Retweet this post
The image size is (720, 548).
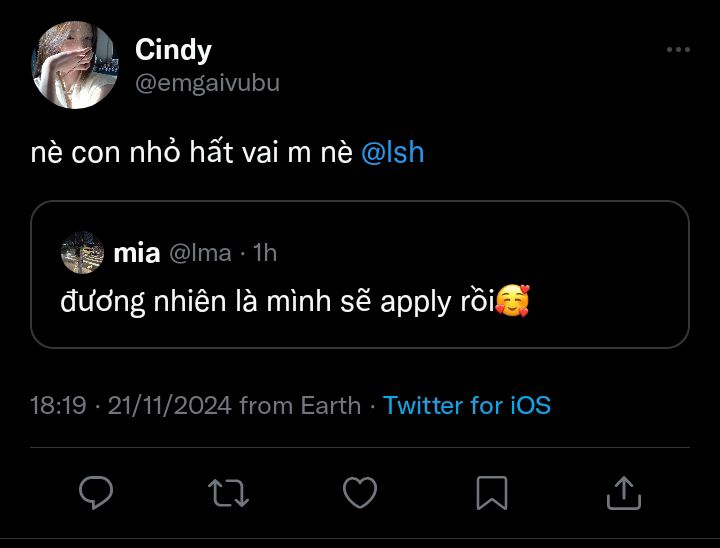coord(227,492)
